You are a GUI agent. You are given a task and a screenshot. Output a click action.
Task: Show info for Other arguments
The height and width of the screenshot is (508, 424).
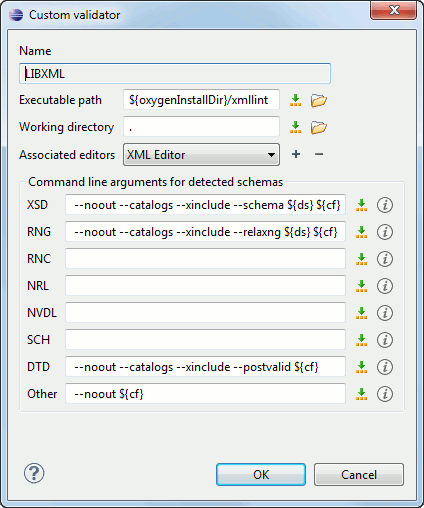click(385, 394)
